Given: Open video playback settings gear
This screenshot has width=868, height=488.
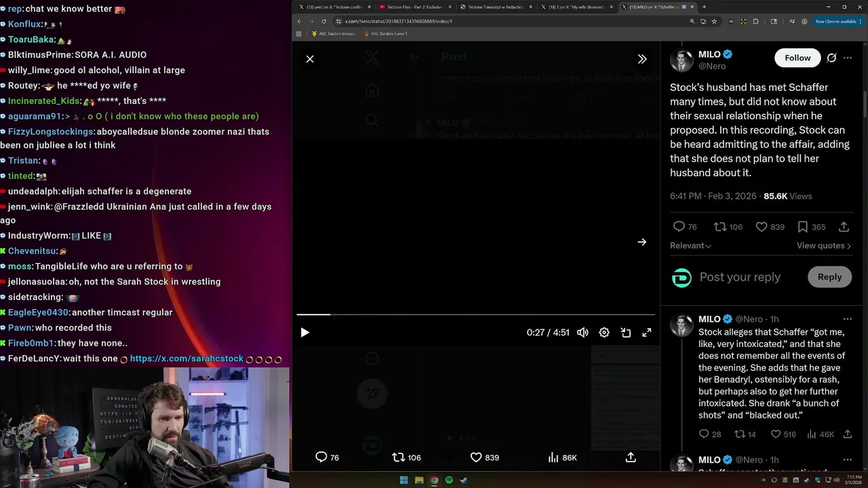Looking at the screenshot, I should pyautogui.click(x=604, y=333).
